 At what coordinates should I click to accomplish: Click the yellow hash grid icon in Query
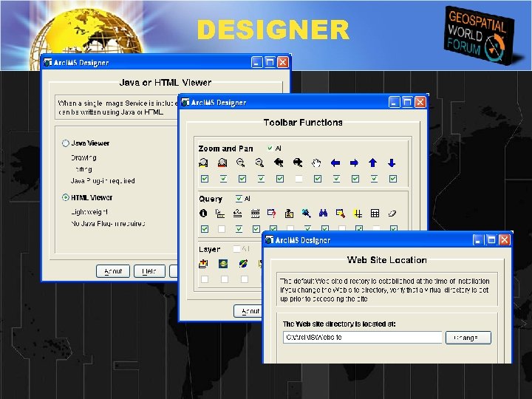(358, 213)
